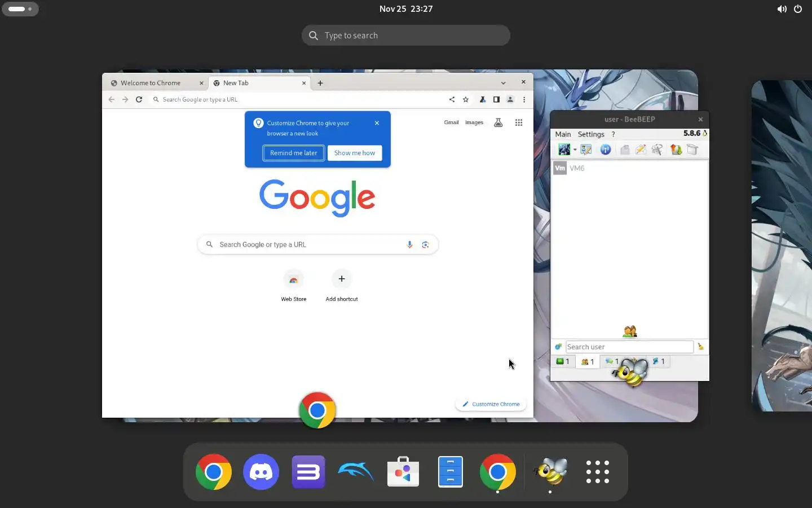Viewport: 812px width, 508px height.
Task: Open the power menu in top bar
Action: tap(798, 9)
